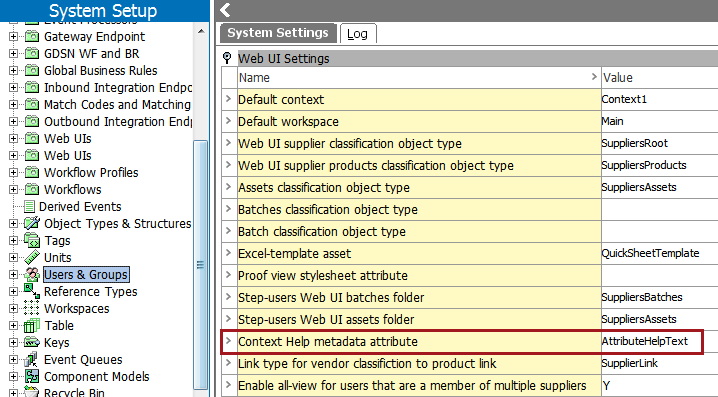This screenshot has height=397, width=718.
Task: Select the Event Queues icon
Action: tap(32, 359)
